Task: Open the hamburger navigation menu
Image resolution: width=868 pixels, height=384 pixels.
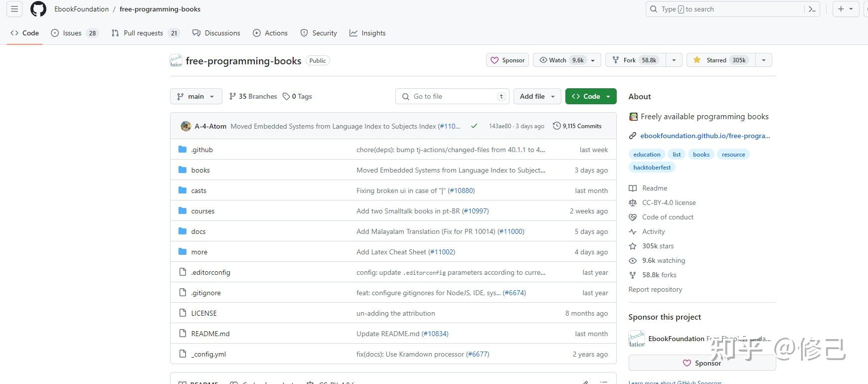Action: [14, 9]
